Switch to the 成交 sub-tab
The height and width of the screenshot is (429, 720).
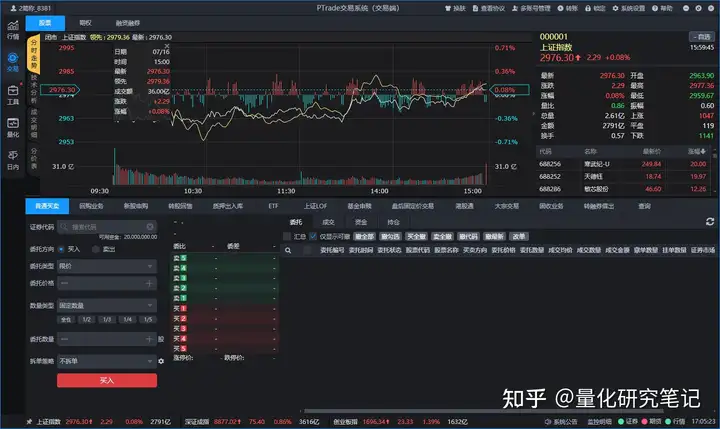(x=328, y=222)
